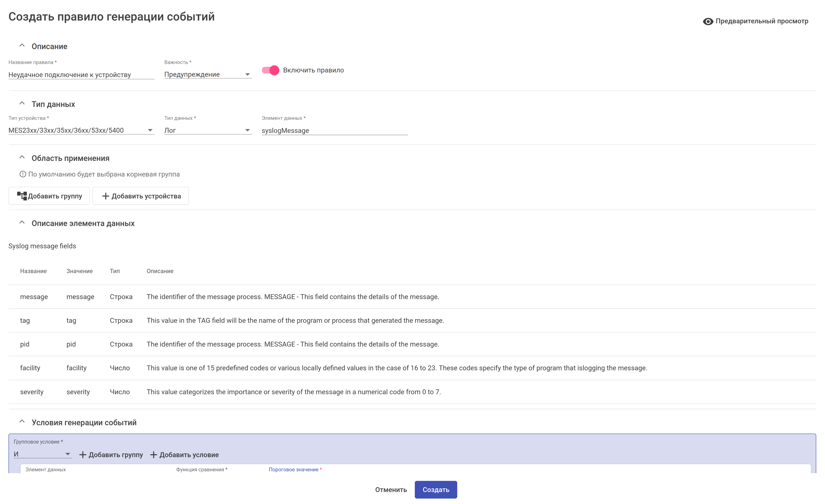Click the Элемент данных syslogMessage field

[x=334, y=130]
